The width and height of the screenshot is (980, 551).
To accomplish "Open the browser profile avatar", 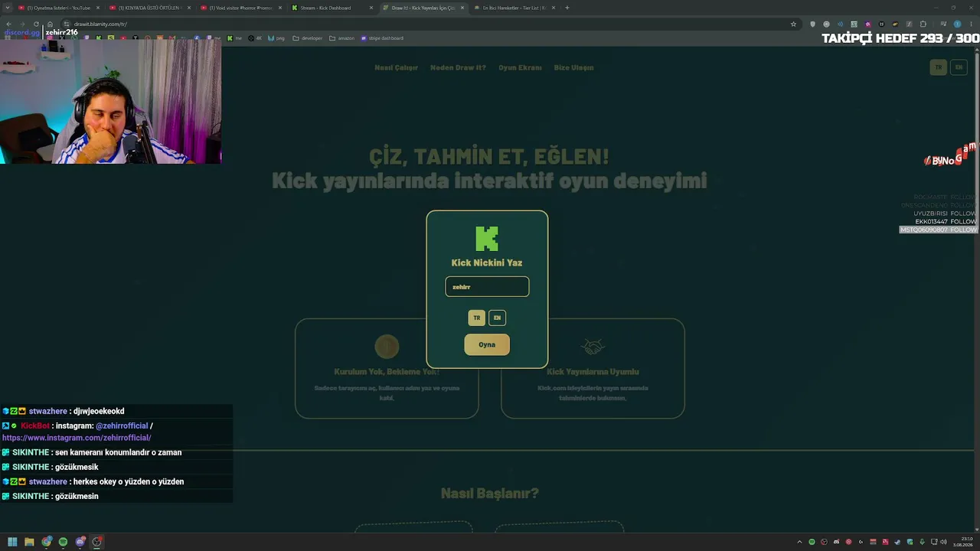I will click(957, 24).
